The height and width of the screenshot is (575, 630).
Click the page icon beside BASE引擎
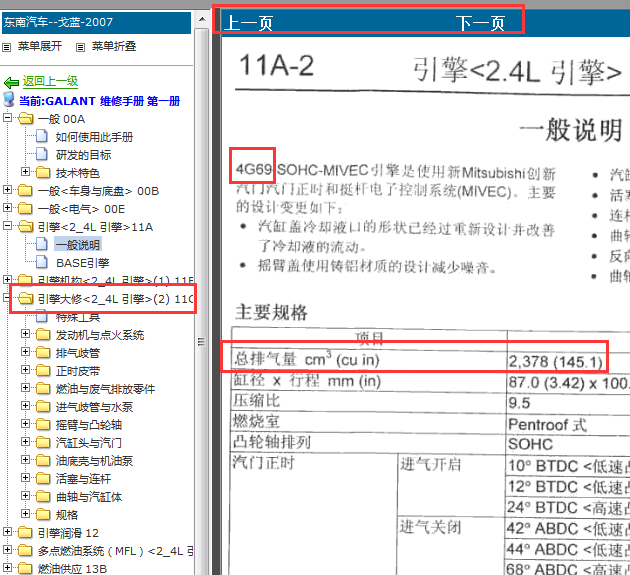click(42, 262)
